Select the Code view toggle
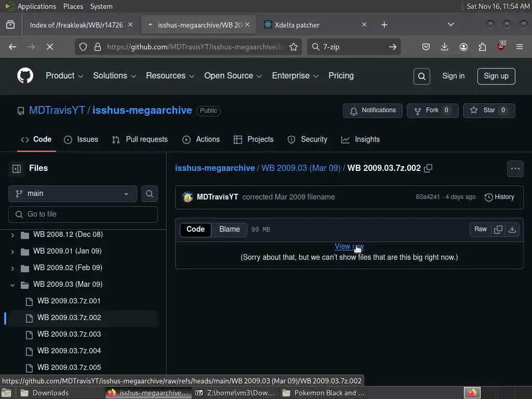Viewport: 532px width, 399px height. 195,229
